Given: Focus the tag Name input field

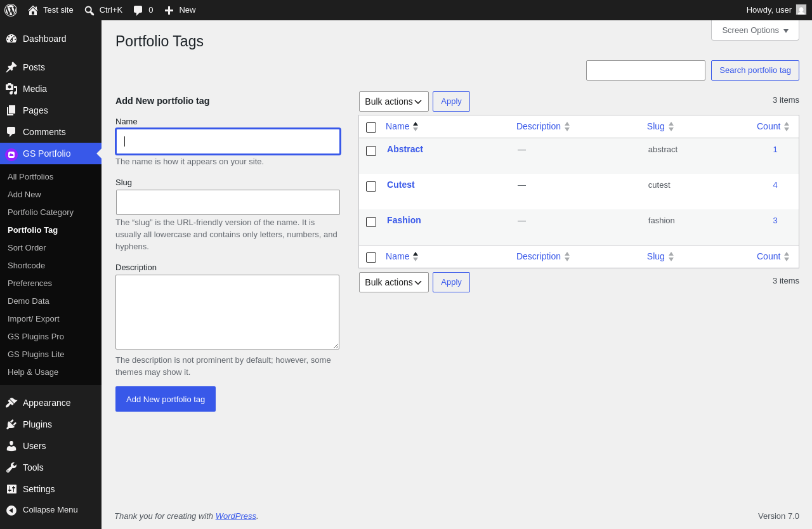Looking at the screenshot, I should point(228,141).
